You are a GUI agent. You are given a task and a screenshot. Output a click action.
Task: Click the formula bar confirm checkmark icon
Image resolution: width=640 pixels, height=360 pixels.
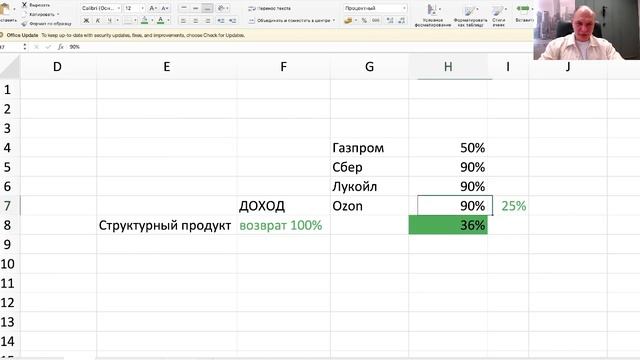[49, 47]
